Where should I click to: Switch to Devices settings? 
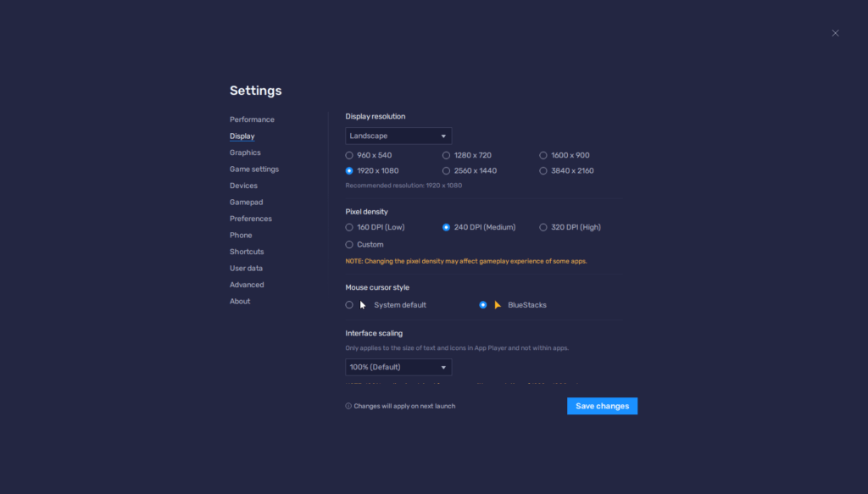243,186
